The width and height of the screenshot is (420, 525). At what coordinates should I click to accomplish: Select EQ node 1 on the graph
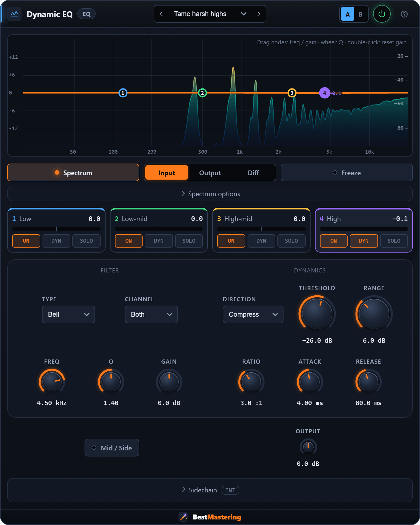pos(123,93)
